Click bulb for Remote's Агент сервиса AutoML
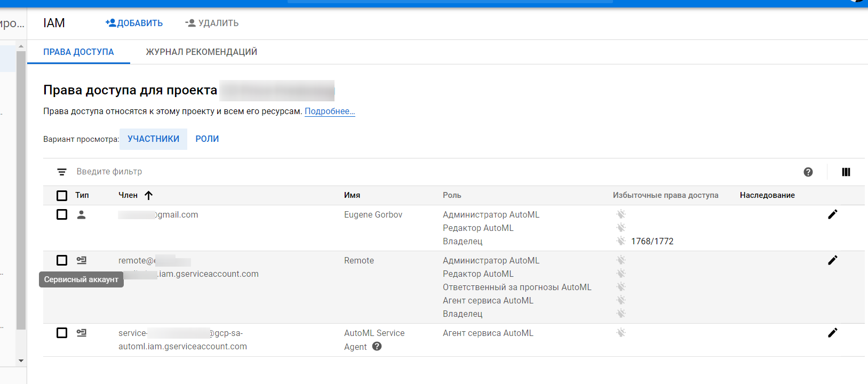The height and width of the screenshot is (384, 868). 621,300
